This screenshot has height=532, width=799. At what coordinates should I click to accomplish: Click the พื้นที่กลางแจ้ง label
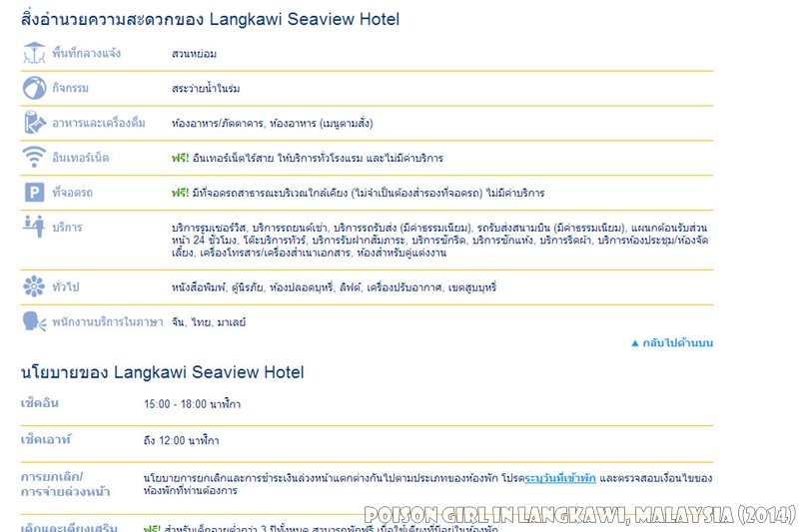pos(86,53)
